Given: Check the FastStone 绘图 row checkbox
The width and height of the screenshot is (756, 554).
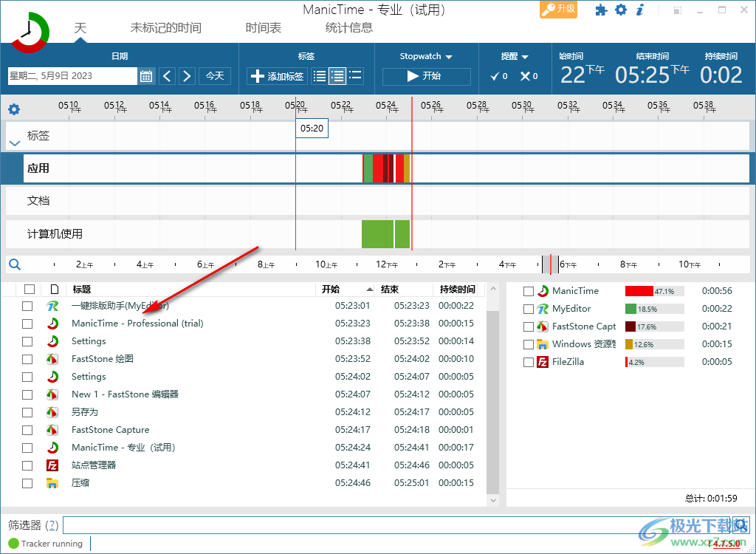Looking at the screenshot, I should 27,359.
